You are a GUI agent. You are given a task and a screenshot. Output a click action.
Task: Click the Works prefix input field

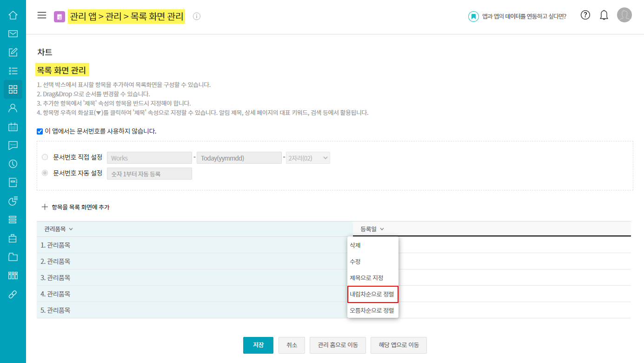click(149, 158)
